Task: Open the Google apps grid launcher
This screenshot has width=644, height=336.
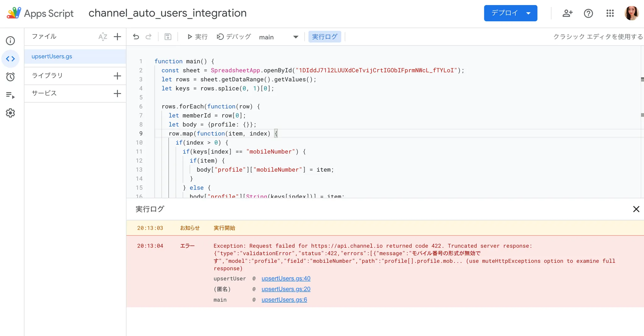Action: click(610, 13)
